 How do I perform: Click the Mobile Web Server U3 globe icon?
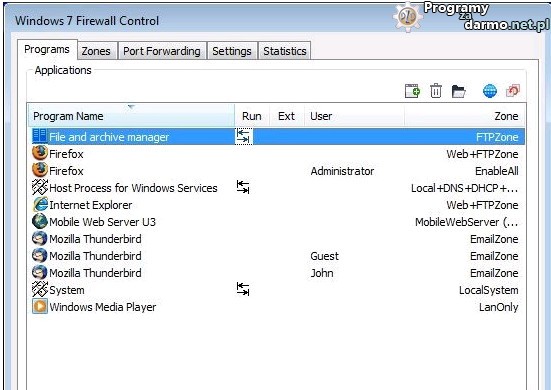coord(39,221)
